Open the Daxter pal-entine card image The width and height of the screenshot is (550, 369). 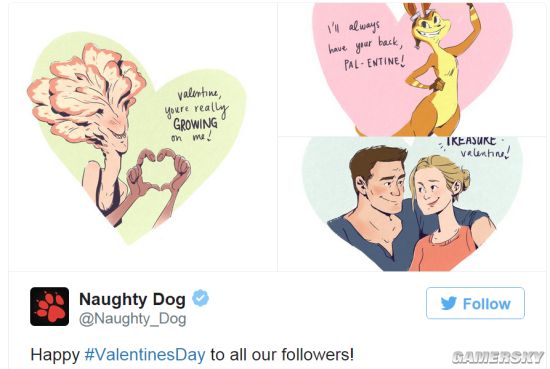[x=412, y=70]
